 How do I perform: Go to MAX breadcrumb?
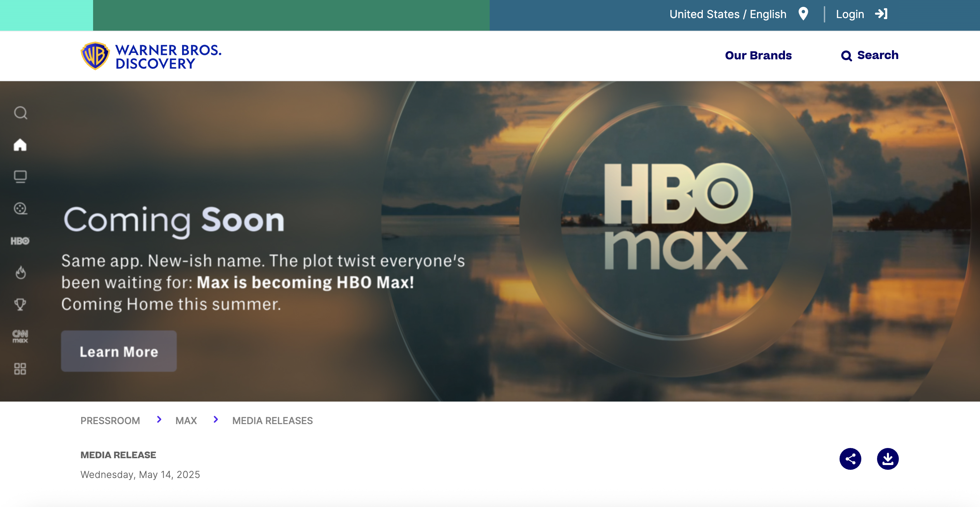pos(186,421)
